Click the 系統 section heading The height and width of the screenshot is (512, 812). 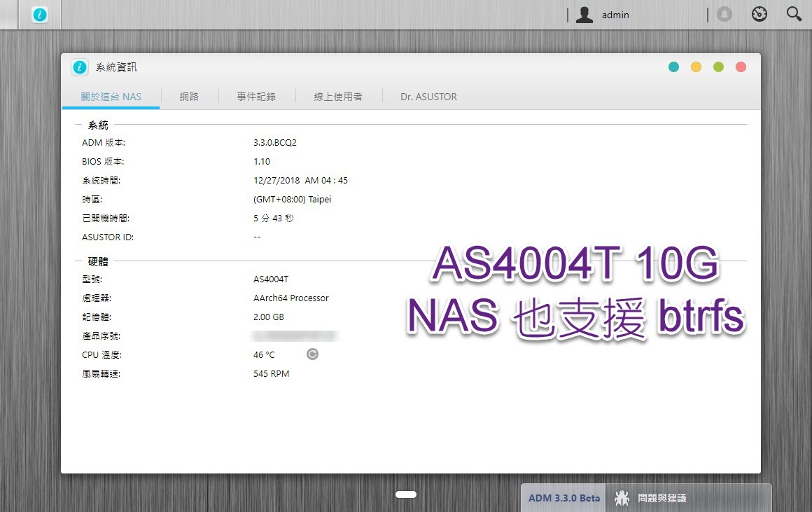coord(99,125)
